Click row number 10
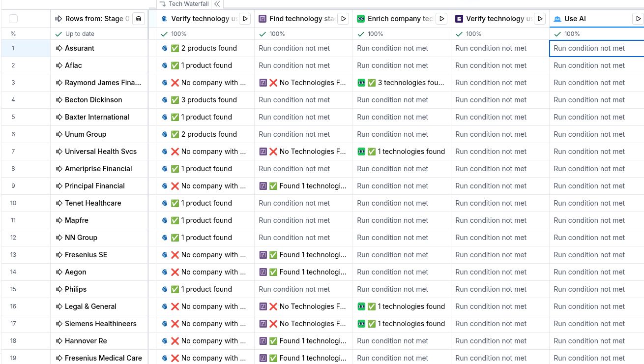Image resolution: width=644 pixels, height=364 pixels. pyautogui.click(x=13, y=203)
